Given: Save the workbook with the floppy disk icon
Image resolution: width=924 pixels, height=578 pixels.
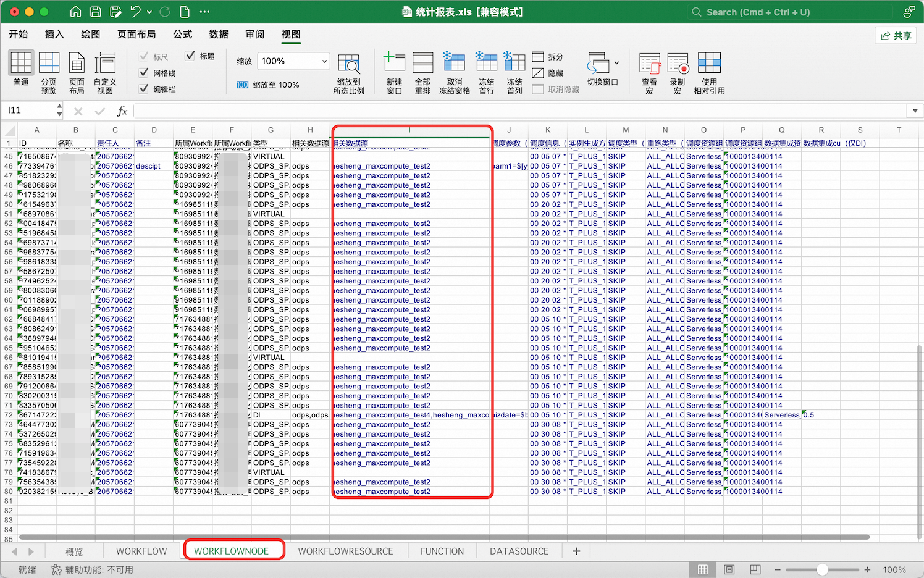Looking at the screenshot, I should click(96, 12).
